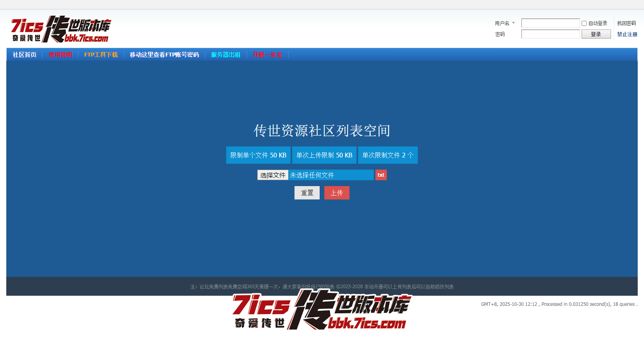Open the 服务器出租 nav link

[x=225, y=55]
